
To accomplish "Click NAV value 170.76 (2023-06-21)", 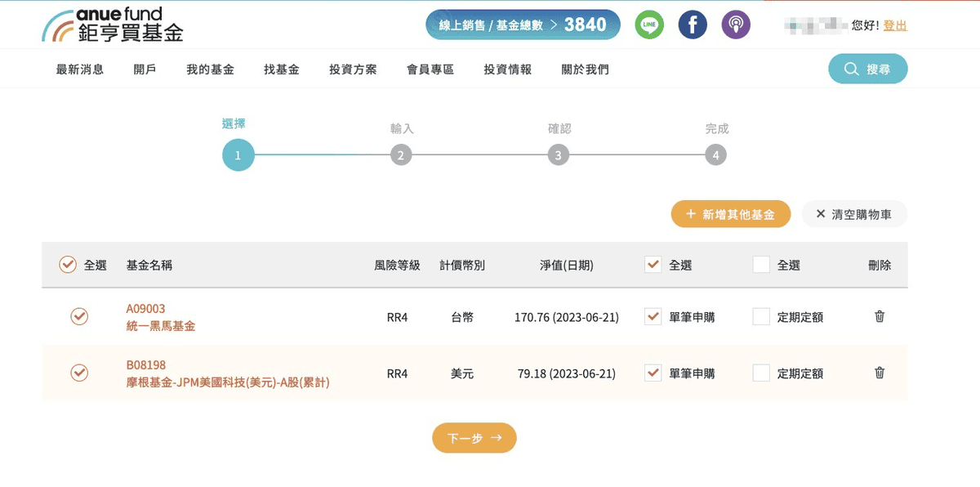I will coord(567,317).
